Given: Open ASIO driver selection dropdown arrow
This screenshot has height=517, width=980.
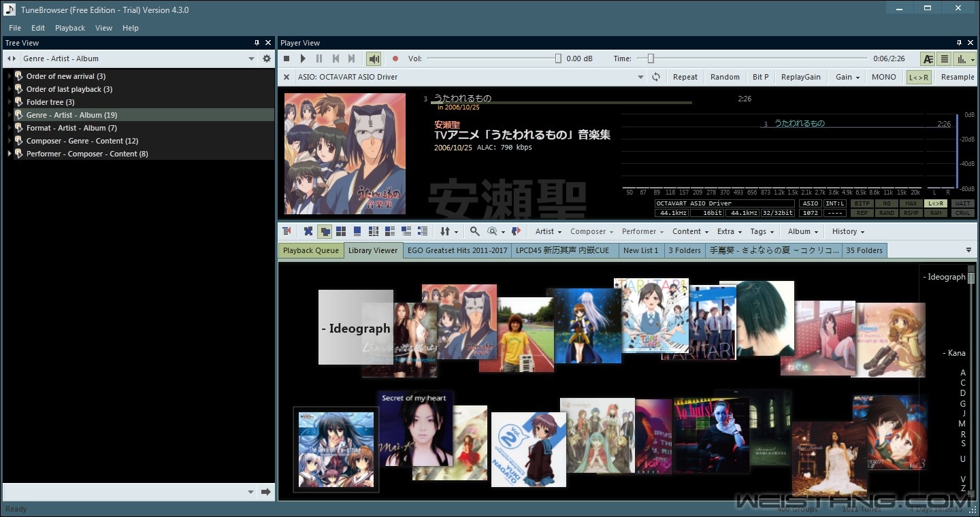Looking at the screenshot, I should point(640,77).
